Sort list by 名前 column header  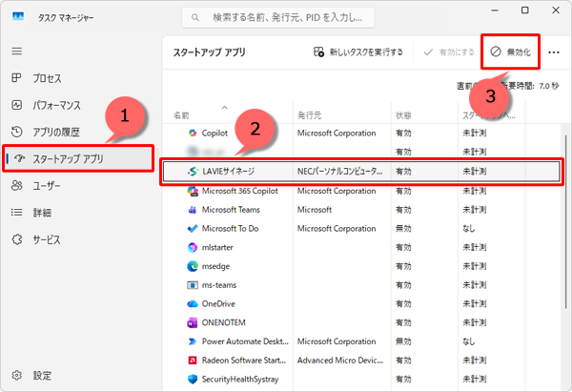181,115
